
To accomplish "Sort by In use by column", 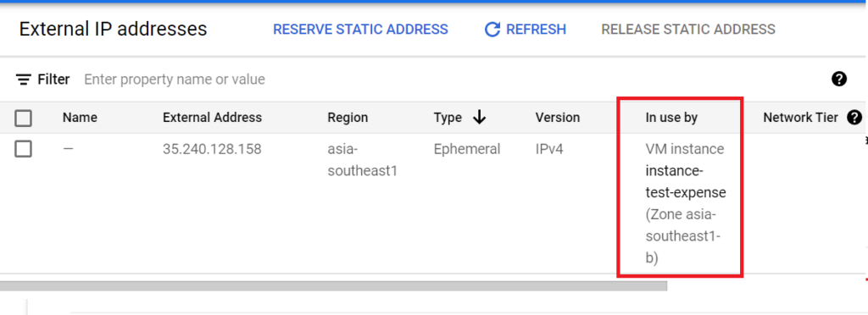I will (671, 117).
